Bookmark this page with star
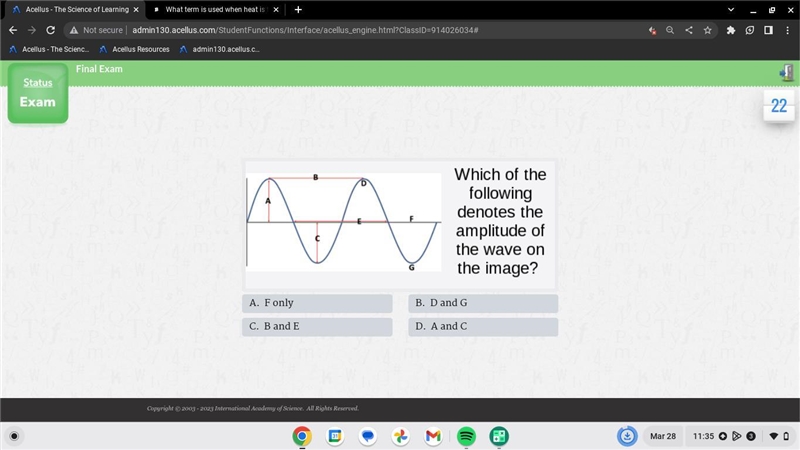 coord(707,30)
